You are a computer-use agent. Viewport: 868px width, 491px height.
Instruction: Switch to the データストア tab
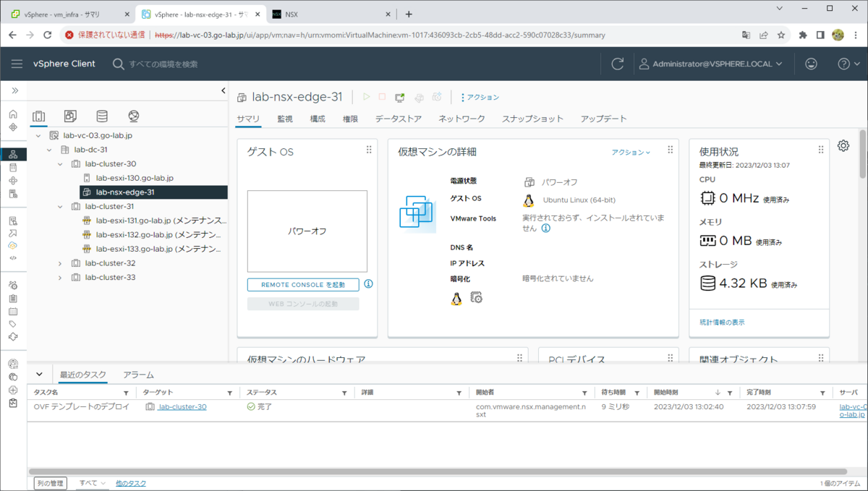click(398, 119)
